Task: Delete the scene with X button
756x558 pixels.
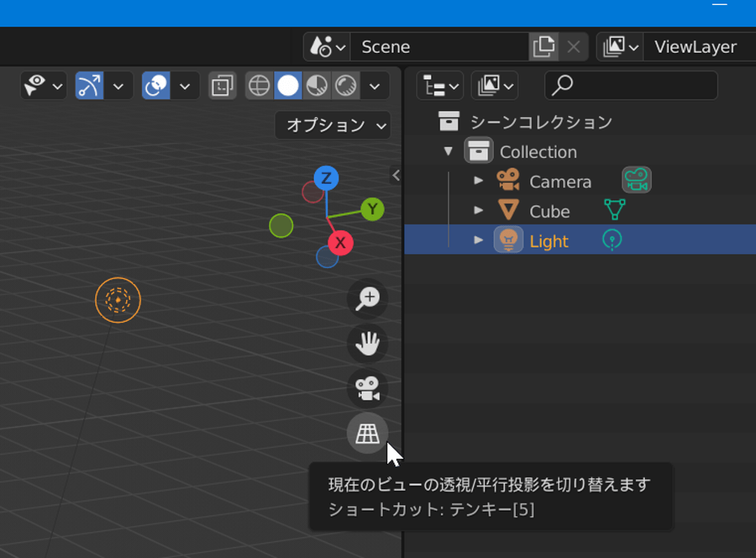Action: click(x=573, y=47)
